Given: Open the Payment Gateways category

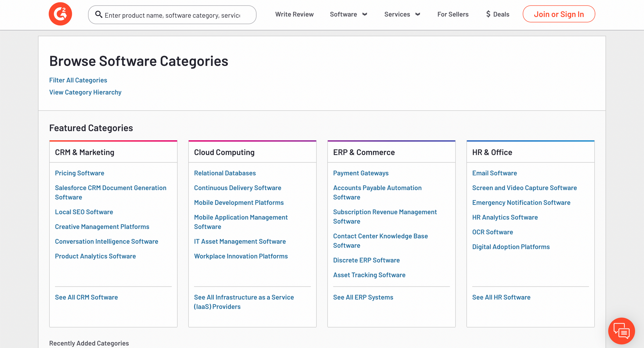Looking at the screenshot, I should 361,173.
